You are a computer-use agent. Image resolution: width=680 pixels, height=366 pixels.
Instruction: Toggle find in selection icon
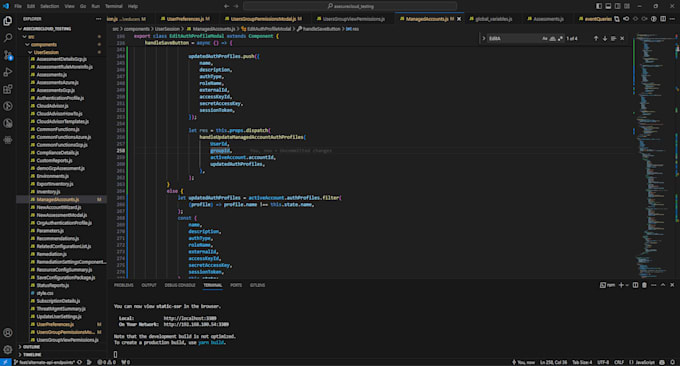[x=613, y=39]
